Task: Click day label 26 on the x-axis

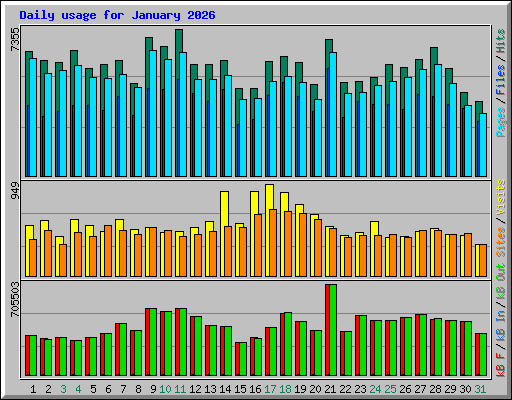Action: (x=405, y=389)
